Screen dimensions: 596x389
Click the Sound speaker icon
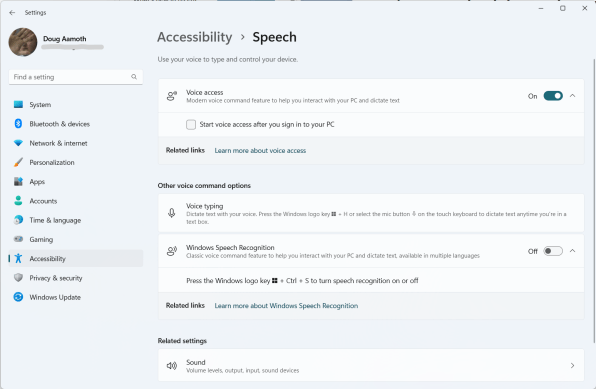[x=172, y=365]
